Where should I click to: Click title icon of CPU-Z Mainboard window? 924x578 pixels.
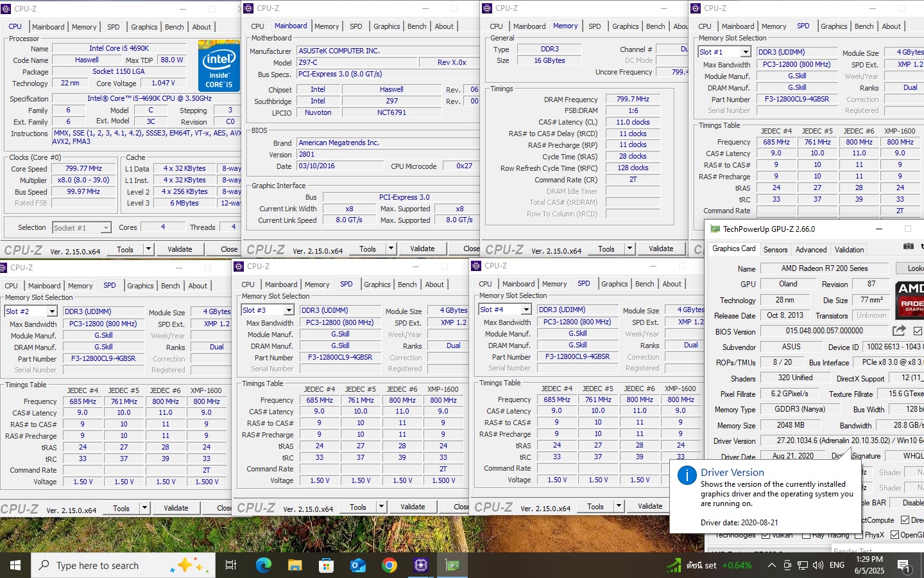pyautogui.click(x=249, y=8)
